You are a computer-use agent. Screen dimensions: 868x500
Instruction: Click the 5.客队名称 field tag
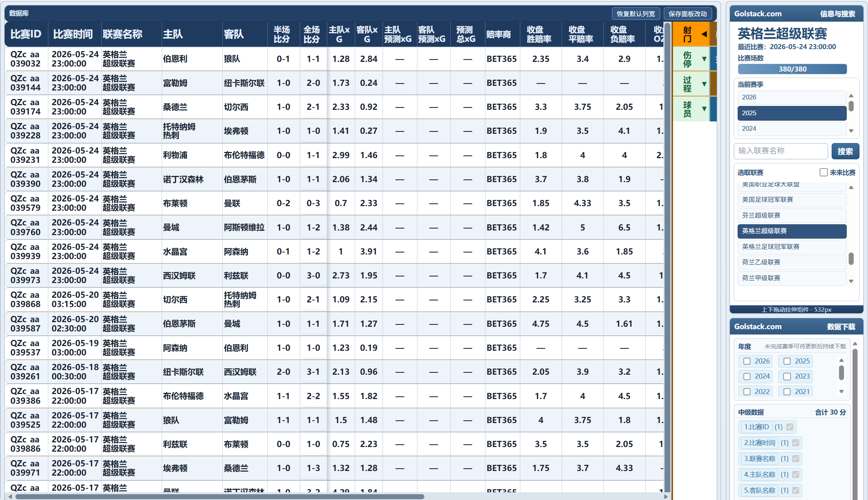coord(760,490)
